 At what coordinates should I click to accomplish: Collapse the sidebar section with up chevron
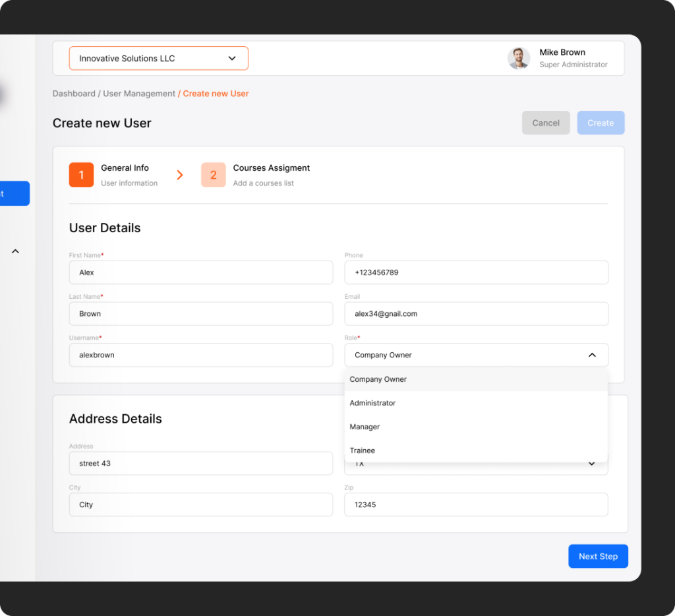point(16,251)
